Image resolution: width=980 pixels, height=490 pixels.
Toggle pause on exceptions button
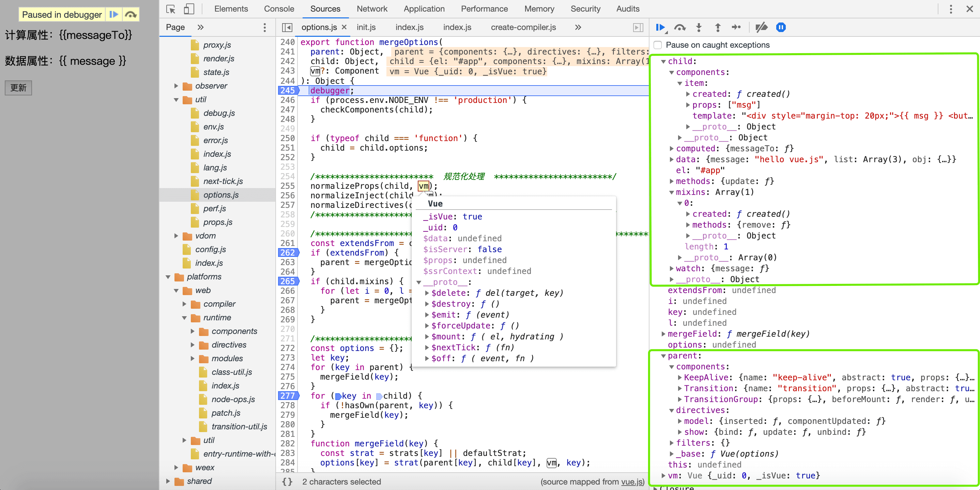781,27
